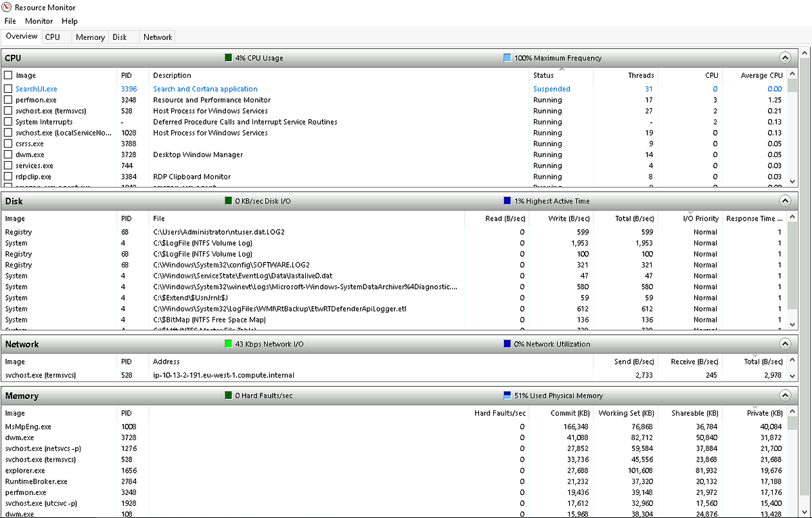
Task: Collapse the Disk section
Action: tap(785, 200)
